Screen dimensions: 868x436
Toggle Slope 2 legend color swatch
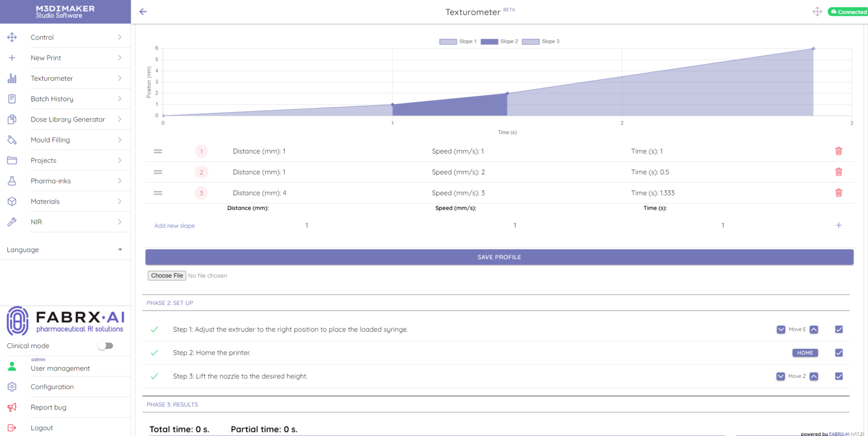pyautogui.click(x=489, y=41)
